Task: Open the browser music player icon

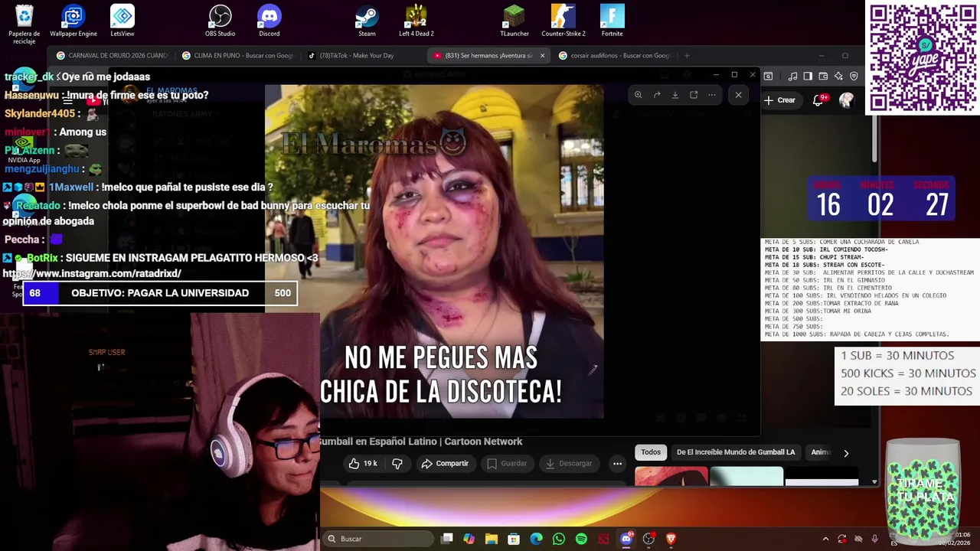Action: click(x=792, y=76)
